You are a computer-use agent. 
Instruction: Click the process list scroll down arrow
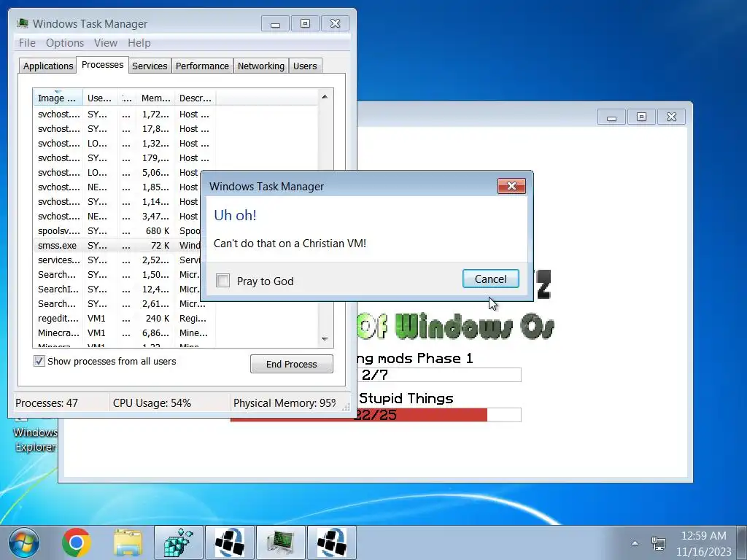[325, 339]
